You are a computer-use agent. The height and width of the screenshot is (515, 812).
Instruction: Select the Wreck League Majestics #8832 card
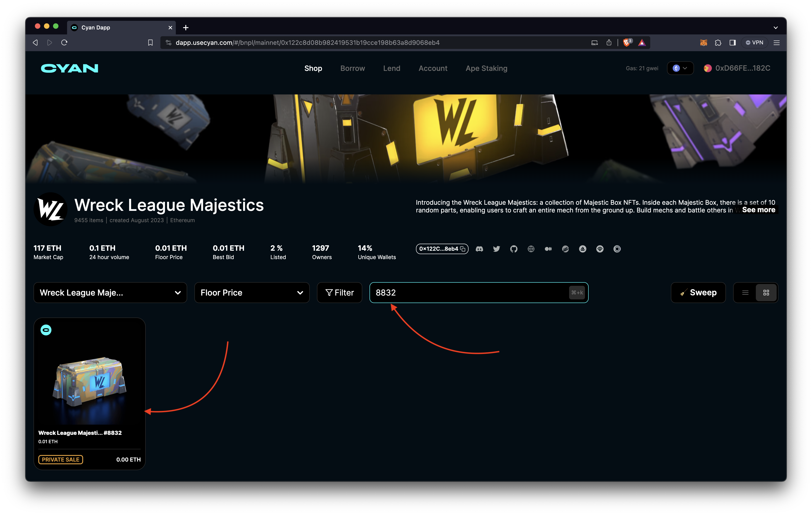(89, 387)
